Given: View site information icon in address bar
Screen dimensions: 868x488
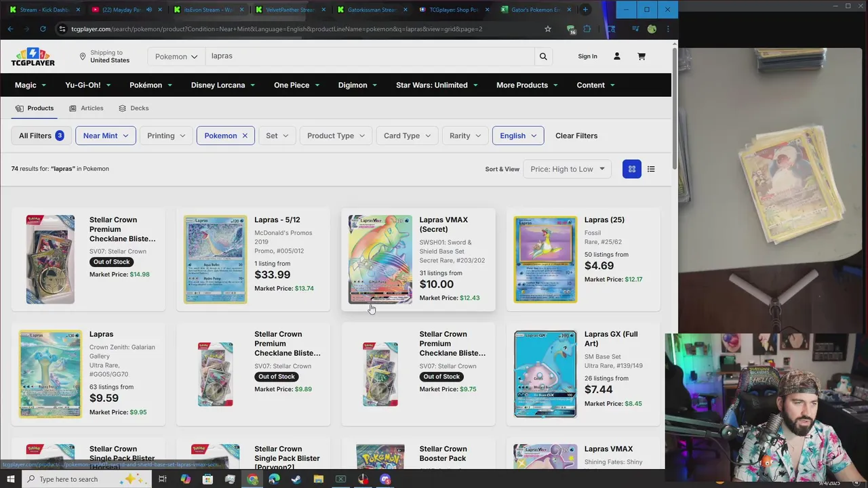Looking at the screenshot, I should [x=62, y=29].
